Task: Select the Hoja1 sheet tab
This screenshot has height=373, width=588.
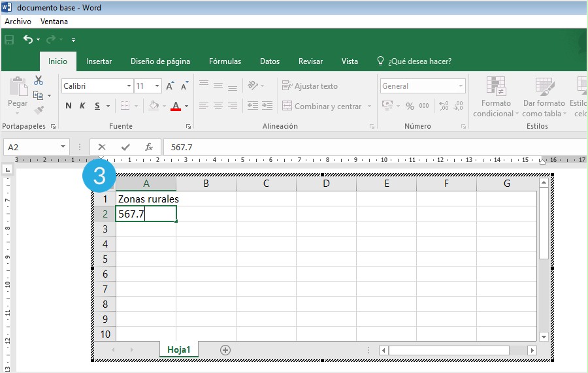Action: coord(179,349)
